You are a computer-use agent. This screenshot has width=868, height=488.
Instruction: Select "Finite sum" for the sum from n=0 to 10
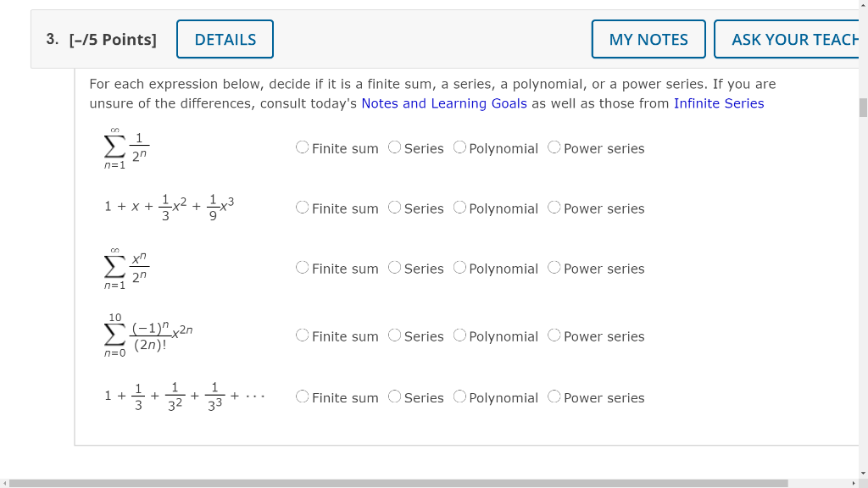(x=302, y=335)
